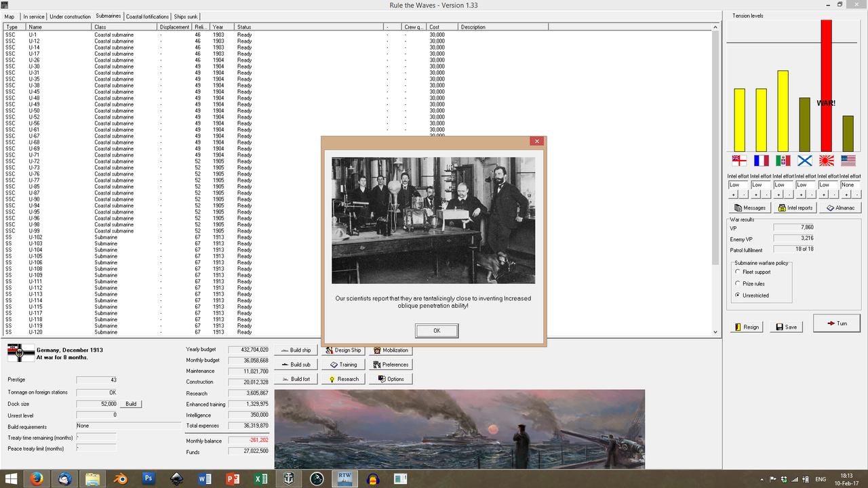Decrease intel effort under Japanese flag
Screen dimensions: 868x488
[x=833, y=195]
